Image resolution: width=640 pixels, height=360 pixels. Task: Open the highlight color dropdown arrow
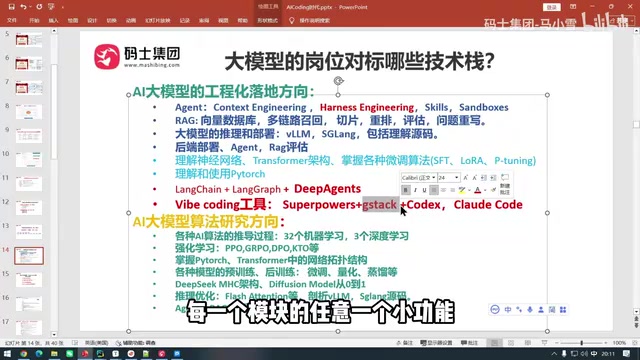(469, 190)
